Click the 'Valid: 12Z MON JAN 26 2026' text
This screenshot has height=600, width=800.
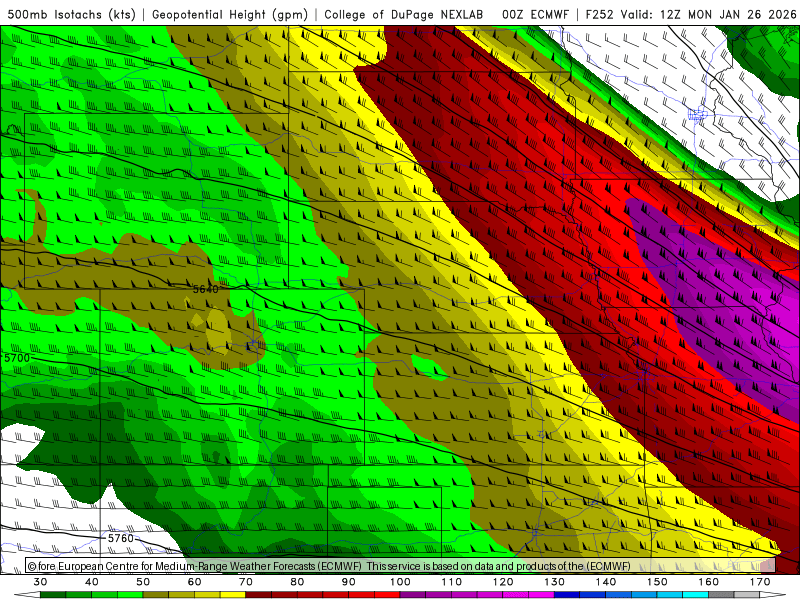click(708, 15)
